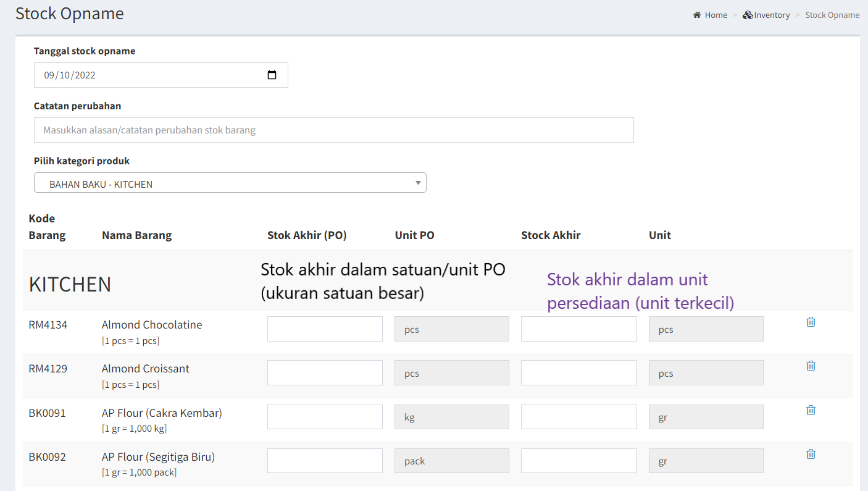
Task: Click the Nama Barang column header
Action: [x=136, y=235]
